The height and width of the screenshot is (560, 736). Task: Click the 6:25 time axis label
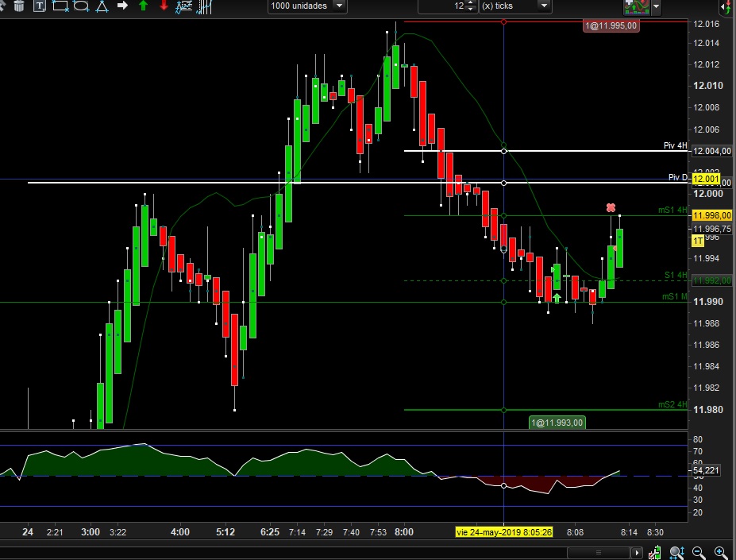click(270, 532)
